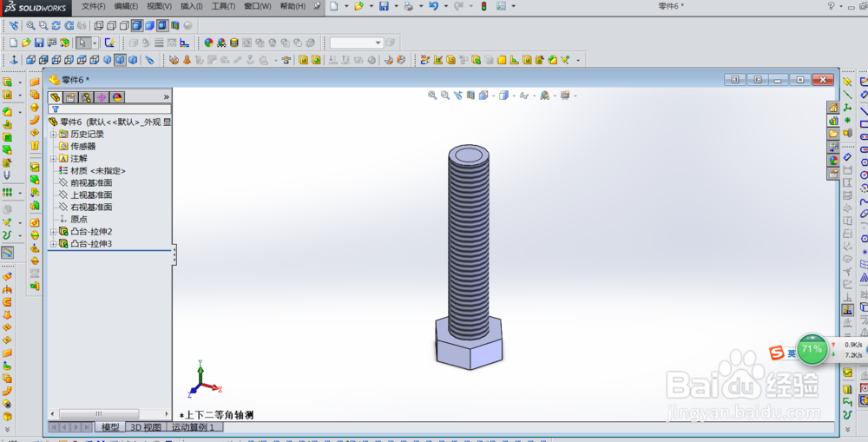
Task: Expand the 注解 tree node
Action: click(x=53, y=158)
